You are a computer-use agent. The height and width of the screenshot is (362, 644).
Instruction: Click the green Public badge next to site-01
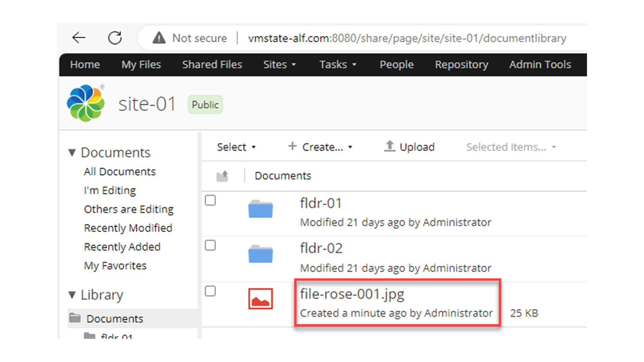[x=205, y=104]
